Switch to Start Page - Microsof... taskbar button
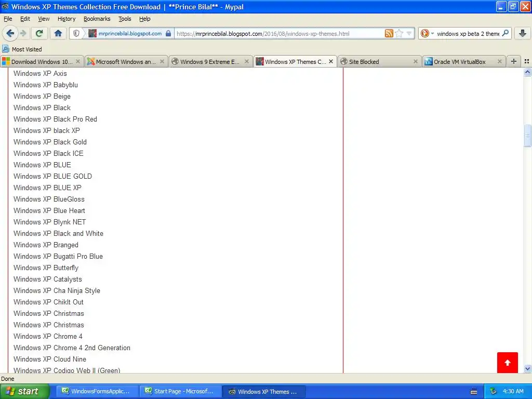The width and height of the screenshot is (532, 399). [x=180, y=391]
